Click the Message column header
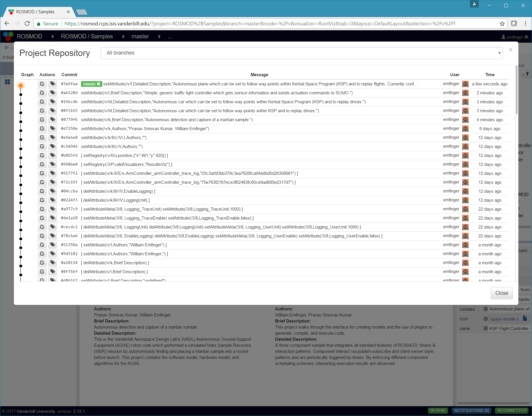The width and height of the screenshot is (532, 416). click(259, 75)
